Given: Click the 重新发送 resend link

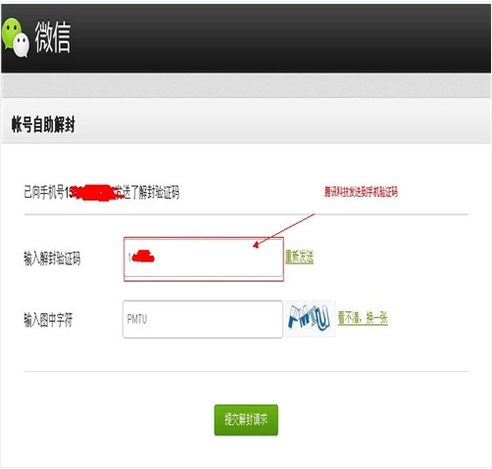Looking at the screenshot, I should click(299, 257).
